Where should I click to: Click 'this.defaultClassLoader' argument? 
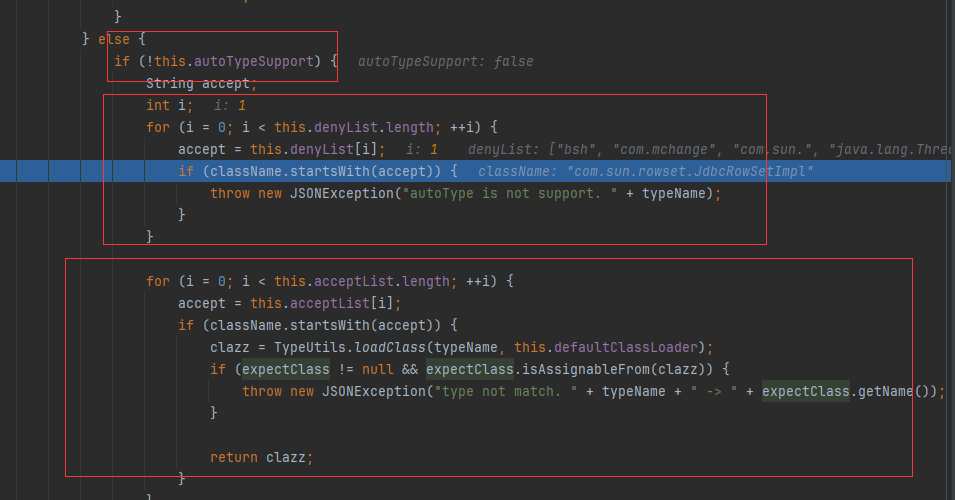pyautogui.click(x=615, y=347)
